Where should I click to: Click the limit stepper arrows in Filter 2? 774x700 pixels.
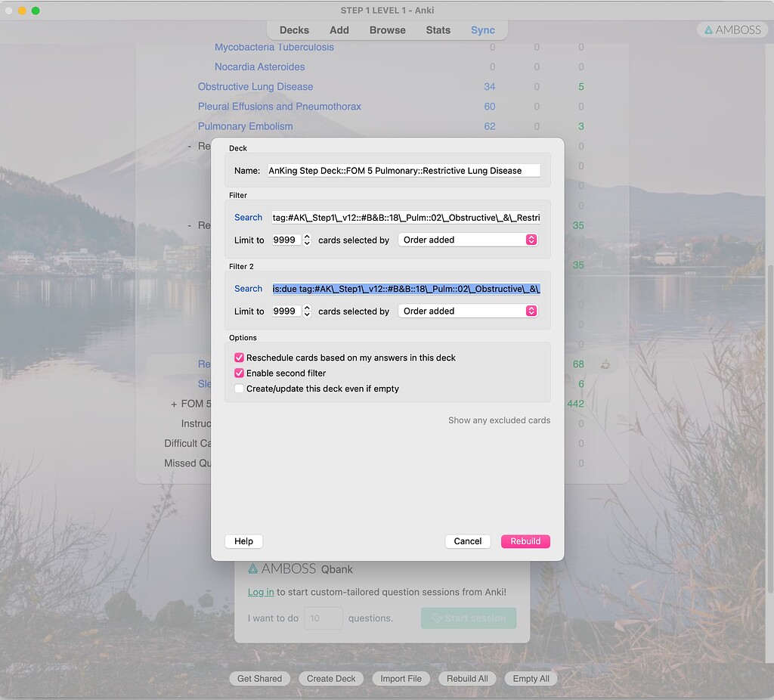click(307, 311)
